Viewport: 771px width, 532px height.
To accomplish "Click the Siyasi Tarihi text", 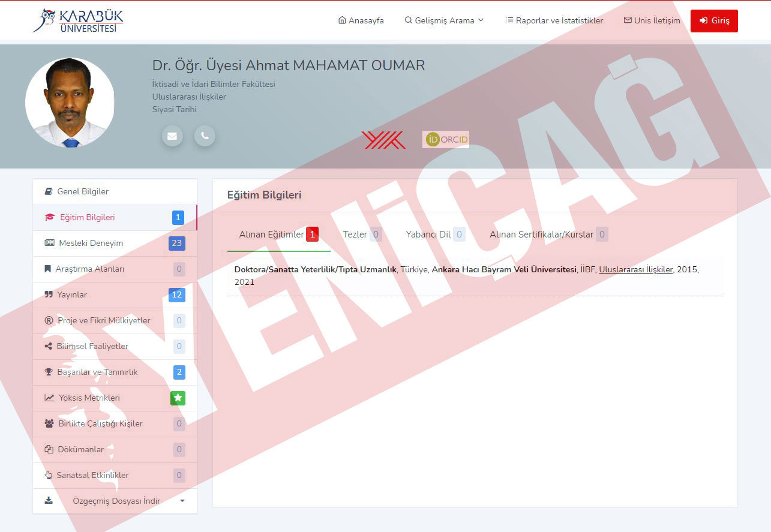I will pyautogui.click(x=175, y=110).
